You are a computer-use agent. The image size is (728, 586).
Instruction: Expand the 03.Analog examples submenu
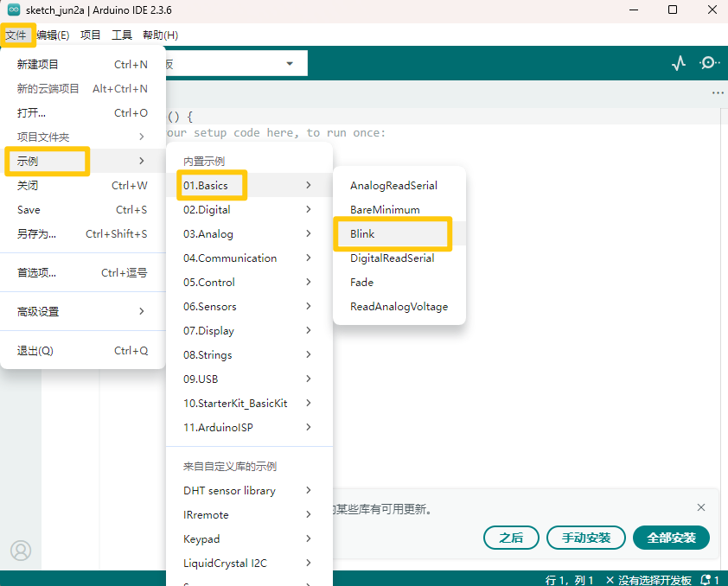click(249, 234)
